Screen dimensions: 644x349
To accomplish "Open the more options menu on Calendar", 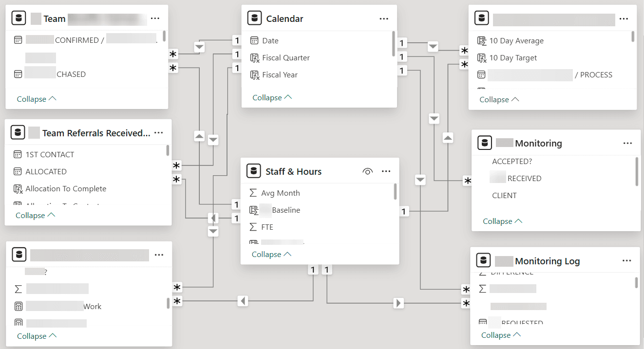I will pyautogui.click(x=384, y=18).
